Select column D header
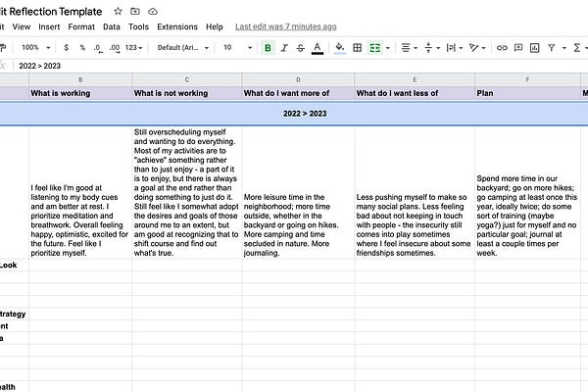Screen dimensions: 588x392 click(298, 80)
